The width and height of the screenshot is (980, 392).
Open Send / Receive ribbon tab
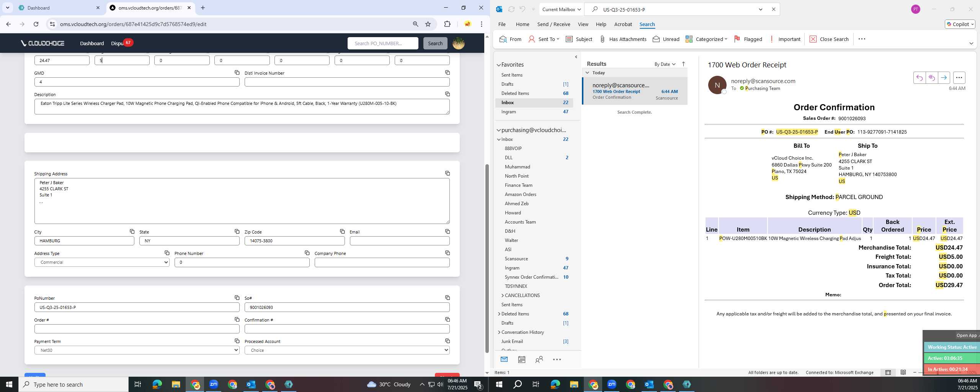pos(554,24)
